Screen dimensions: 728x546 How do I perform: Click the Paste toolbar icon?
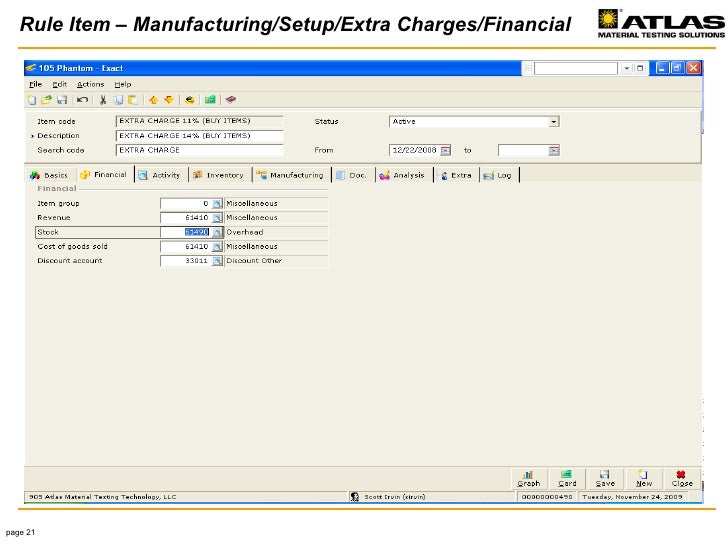133,100
